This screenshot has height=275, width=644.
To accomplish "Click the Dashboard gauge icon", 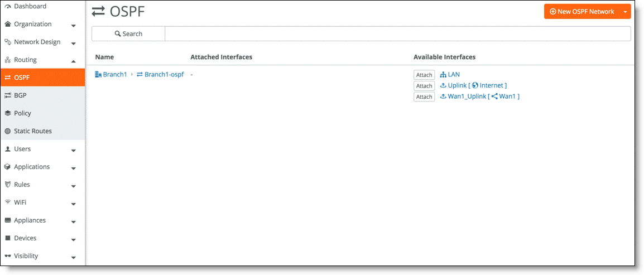I will [x=8, y=7].
